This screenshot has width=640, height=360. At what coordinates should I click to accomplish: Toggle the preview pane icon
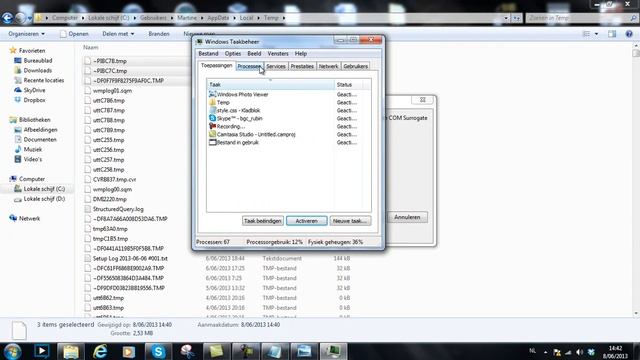coord(612,34)
